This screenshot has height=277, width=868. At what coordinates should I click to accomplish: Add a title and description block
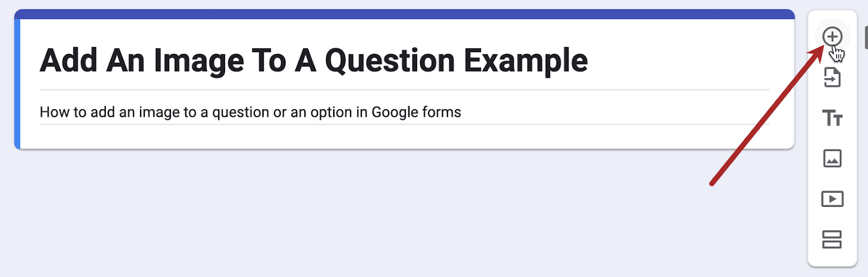(832, 118)
